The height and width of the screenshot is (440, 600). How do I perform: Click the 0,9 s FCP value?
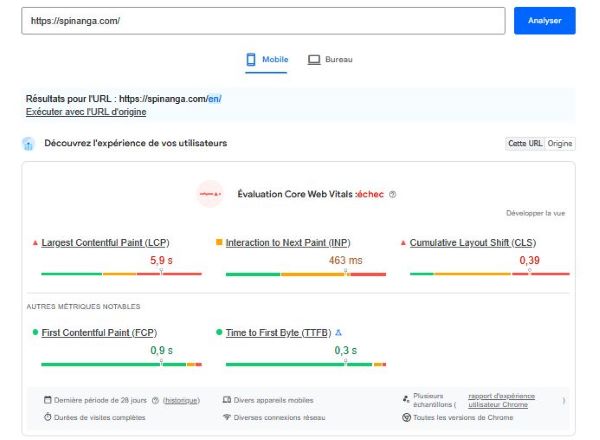[x=161, y=350]
